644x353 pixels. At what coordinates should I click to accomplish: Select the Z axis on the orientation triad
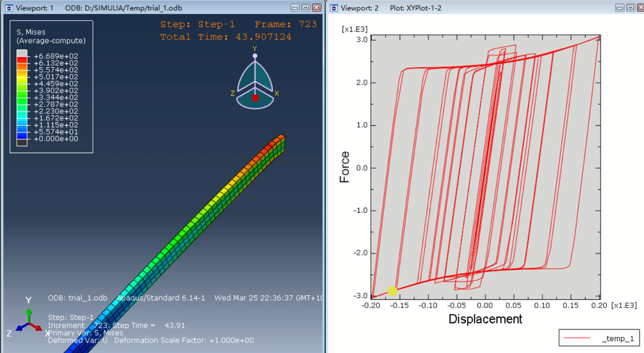pyautogui.click(x=233, y=93)
